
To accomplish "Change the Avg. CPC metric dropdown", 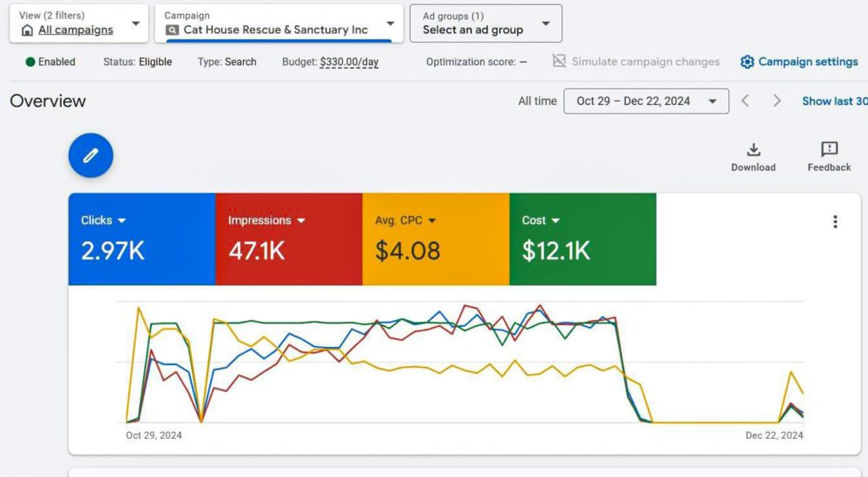I will click(405, 220).
